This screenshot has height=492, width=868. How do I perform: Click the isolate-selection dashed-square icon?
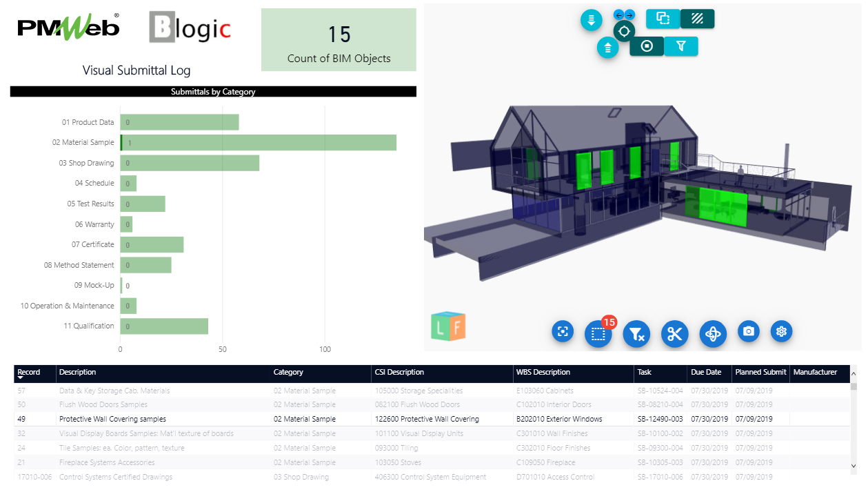598,335
